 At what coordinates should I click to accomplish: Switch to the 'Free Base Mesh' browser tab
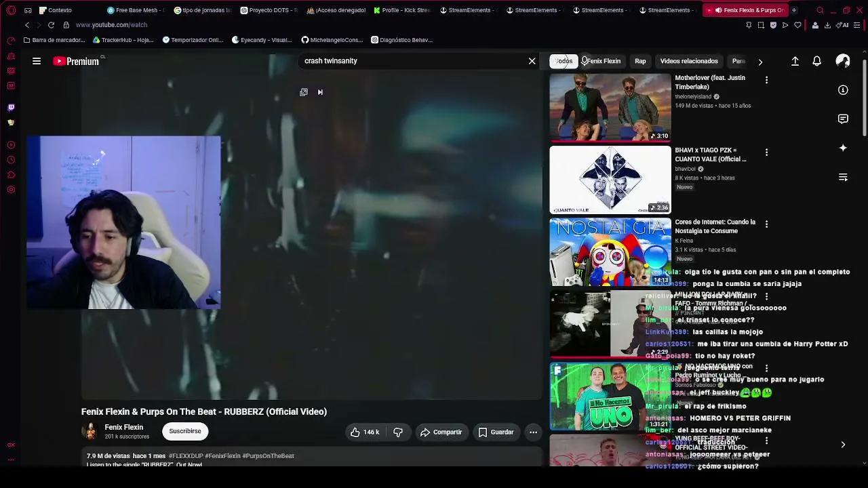(136, 10)
